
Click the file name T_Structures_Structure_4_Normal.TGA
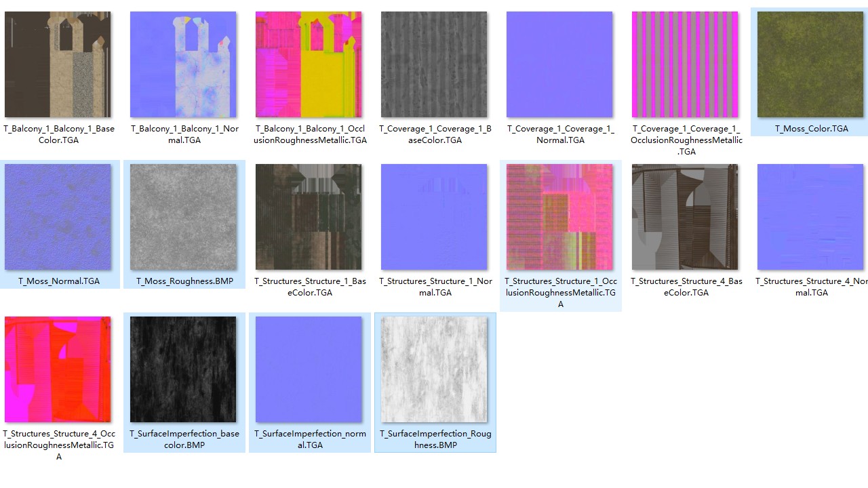pos(811,287)
